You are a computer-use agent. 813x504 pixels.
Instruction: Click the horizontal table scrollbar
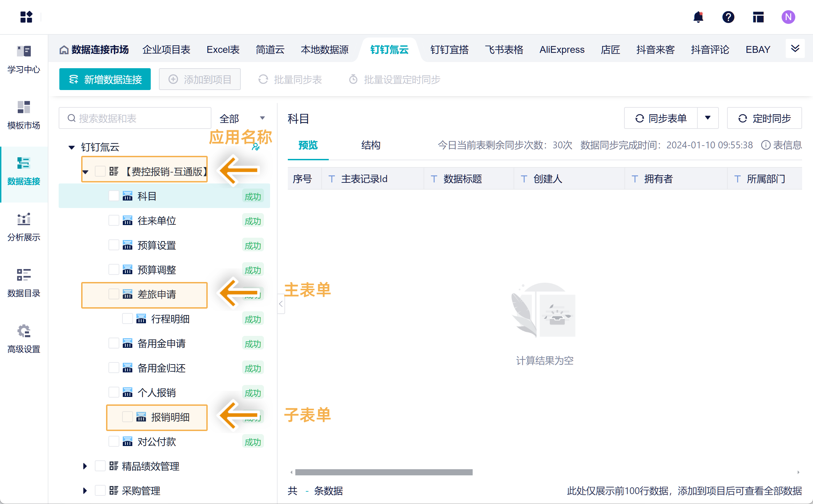[384, 472]
